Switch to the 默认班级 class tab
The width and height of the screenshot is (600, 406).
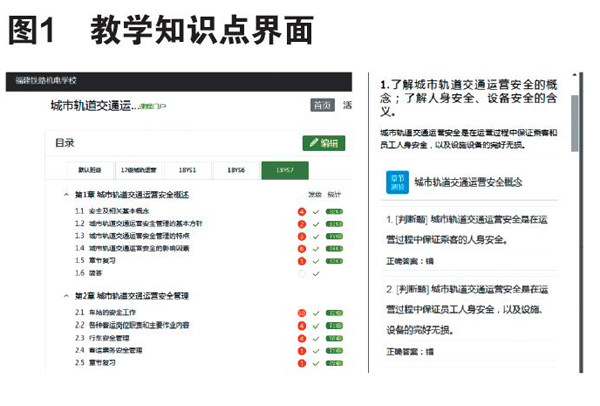[89, 170]
